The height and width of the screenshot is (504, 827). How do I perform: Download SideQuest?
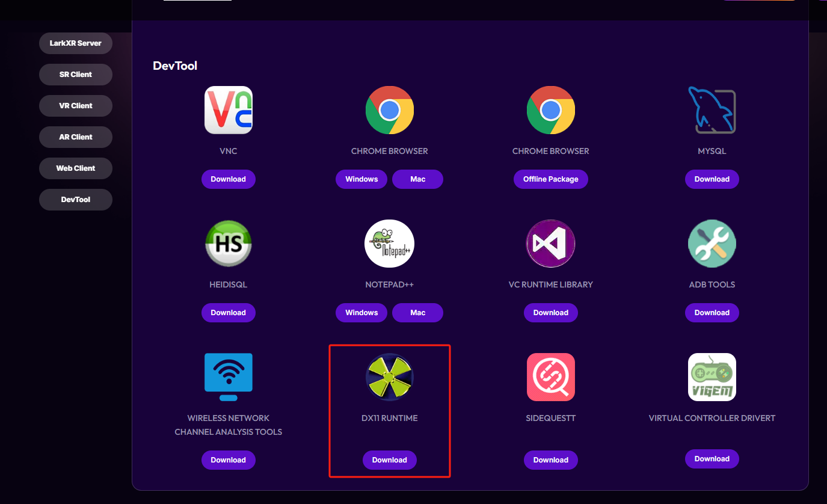point(551,460)
